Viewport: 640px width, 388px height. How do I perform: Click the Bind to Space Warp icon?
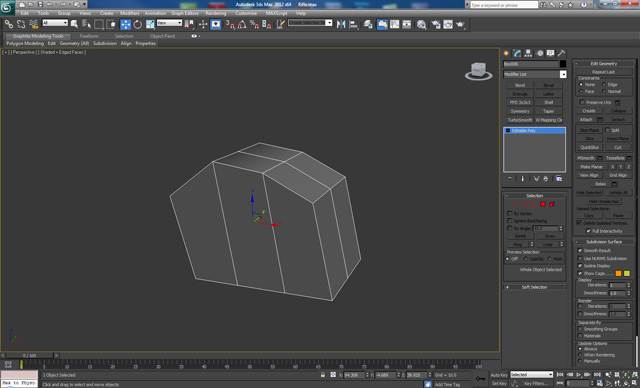click(34, 24)
